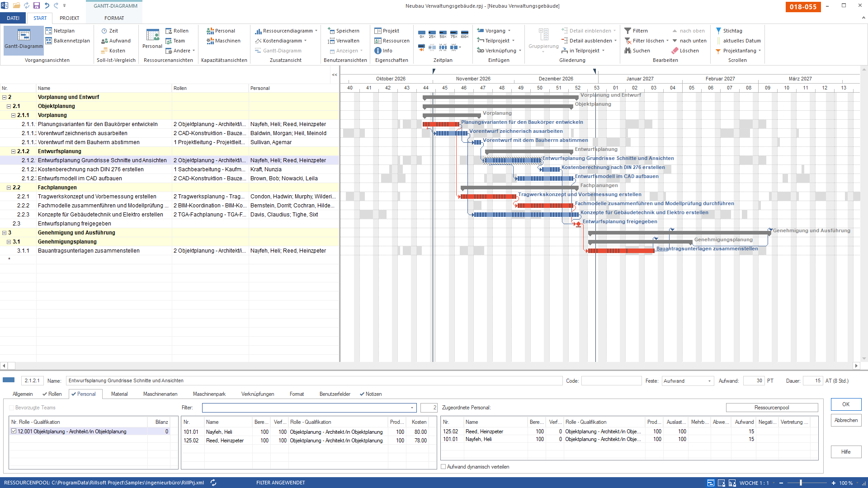Click the Löschen eraser icon
Viewport: 868px width, 488px height.
click(x=675, y=51)
